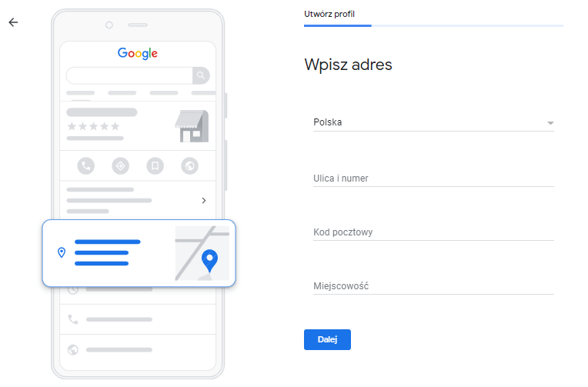Image resolution: width=588 pixels, height=387 pixels.
Task: Click the outlined location pin in address card
Action: pos(62,252)
